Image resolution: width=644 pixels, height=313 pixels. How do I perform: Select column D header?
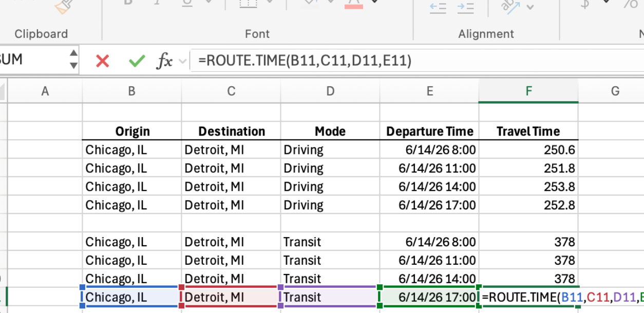330,91
